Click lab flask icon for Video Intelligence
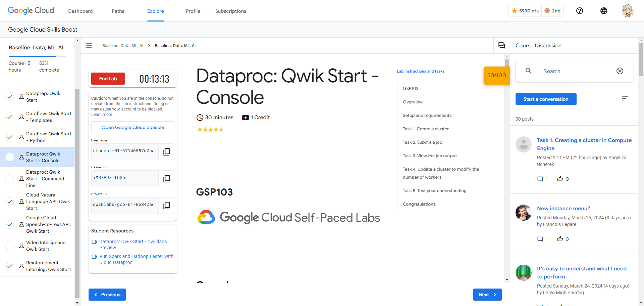 (21, 246)
